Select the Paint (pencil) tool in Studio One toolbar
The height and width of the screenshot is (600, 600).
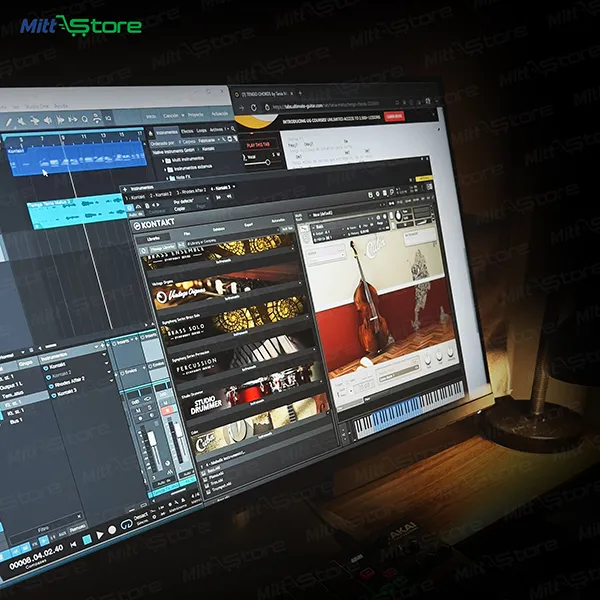pos(9,122)
